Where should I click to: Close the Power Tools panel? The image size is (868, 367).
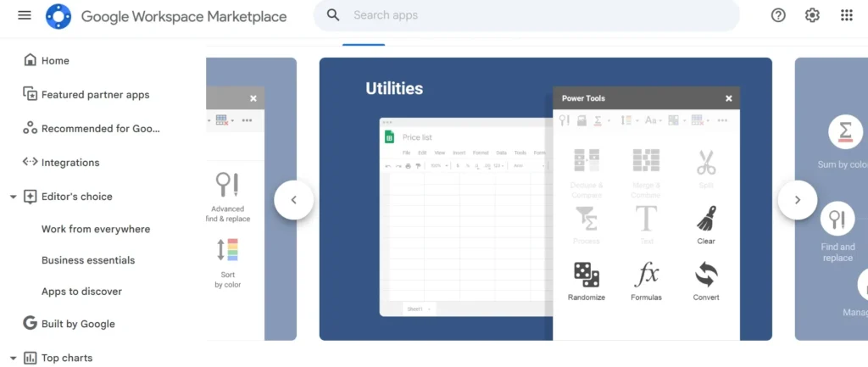(728, 98)
